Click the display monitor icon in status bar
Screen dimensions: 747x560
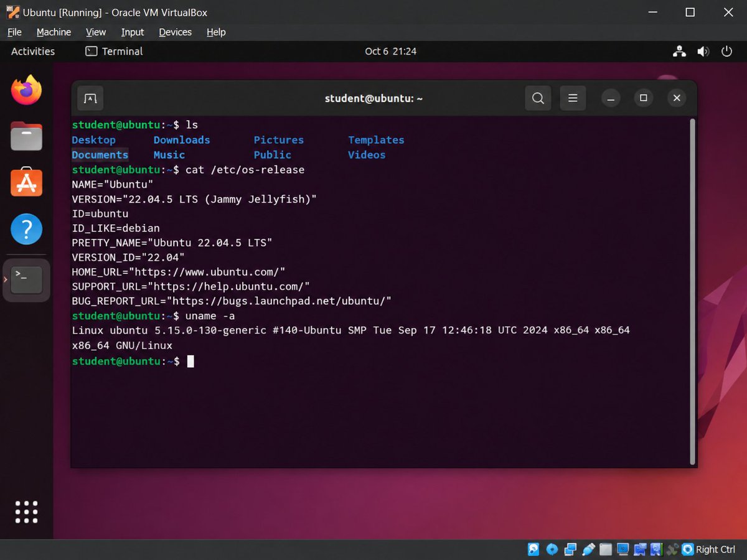[622, 549]
